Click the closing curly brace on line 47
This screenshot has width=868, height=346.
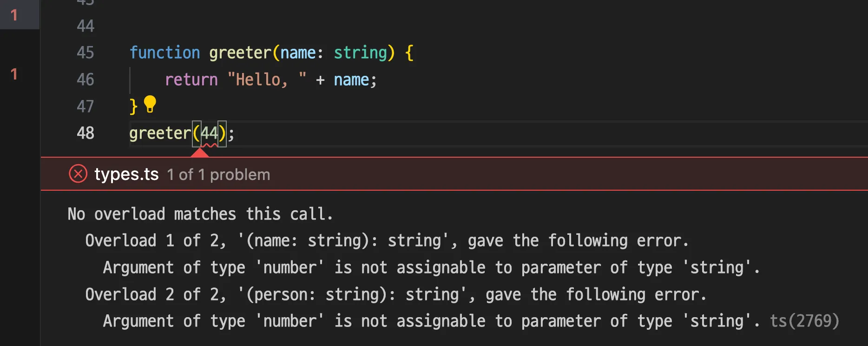pos(133,106)
